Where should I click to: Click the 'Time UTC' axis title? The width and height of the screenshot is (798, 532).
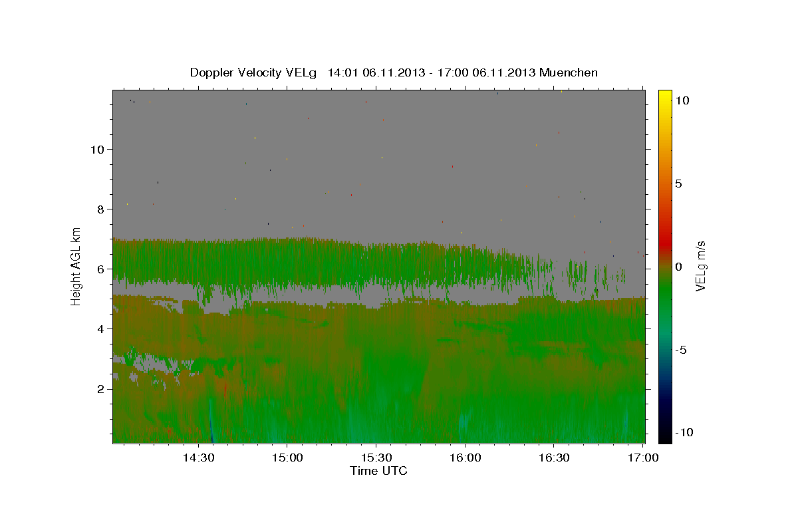(x=378, y=471)
